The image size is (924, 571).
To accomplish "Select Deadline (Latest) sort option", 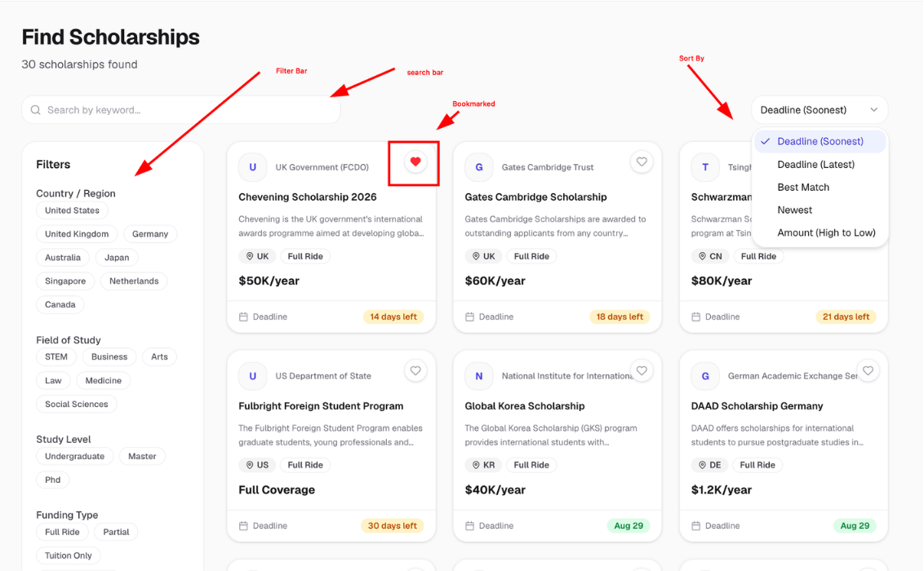I will (820, 164).
